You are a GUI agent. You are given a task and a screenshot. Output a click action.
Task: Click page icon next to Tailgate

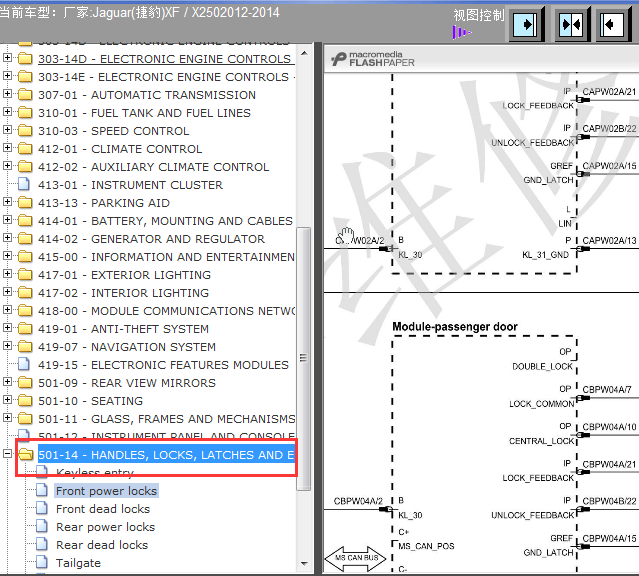[x=42, y=563]
